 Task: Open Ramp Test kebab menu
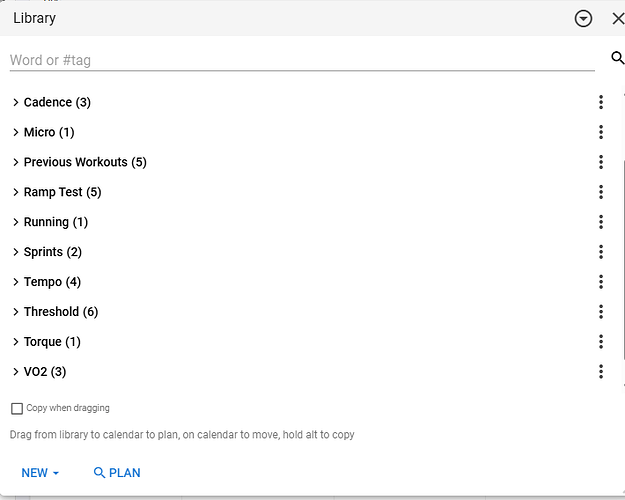click(601, 192)
